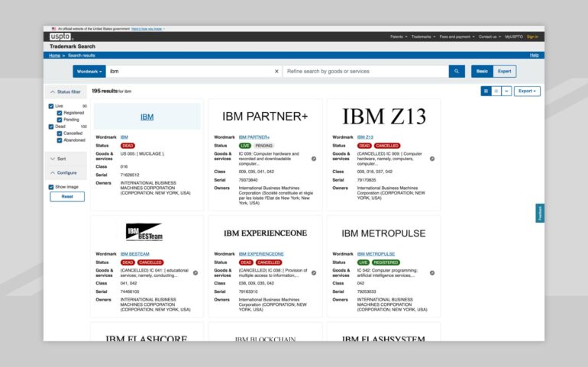Open the IBM METROPULSE wordmark link
This screenshot has width=588, height=367.
pos(376,253)
